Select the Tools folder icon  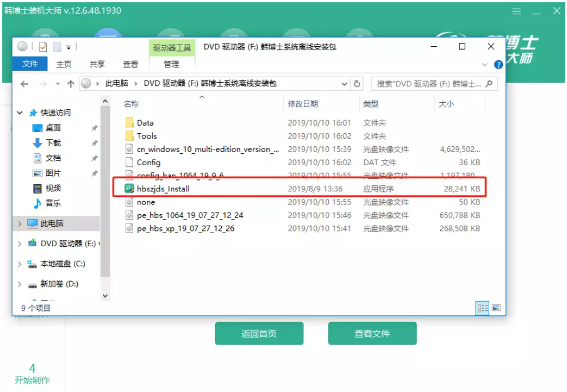(129, 136)
